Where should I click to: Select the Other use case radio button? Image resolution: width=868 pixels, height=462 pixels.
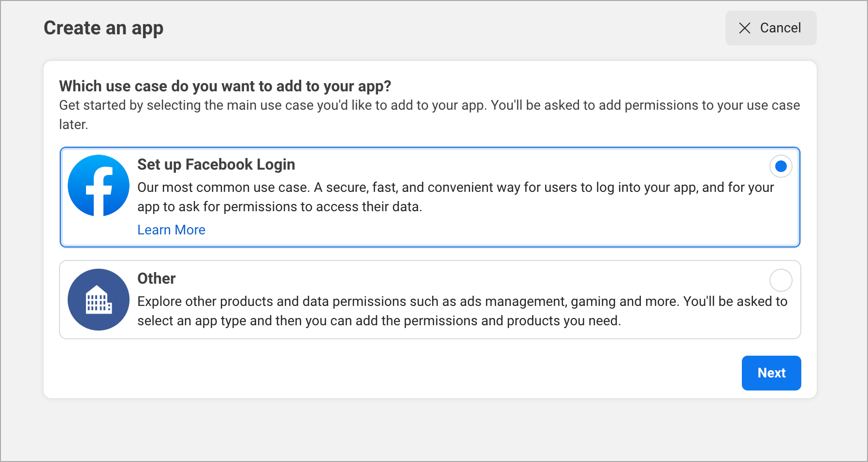point(781,280)
